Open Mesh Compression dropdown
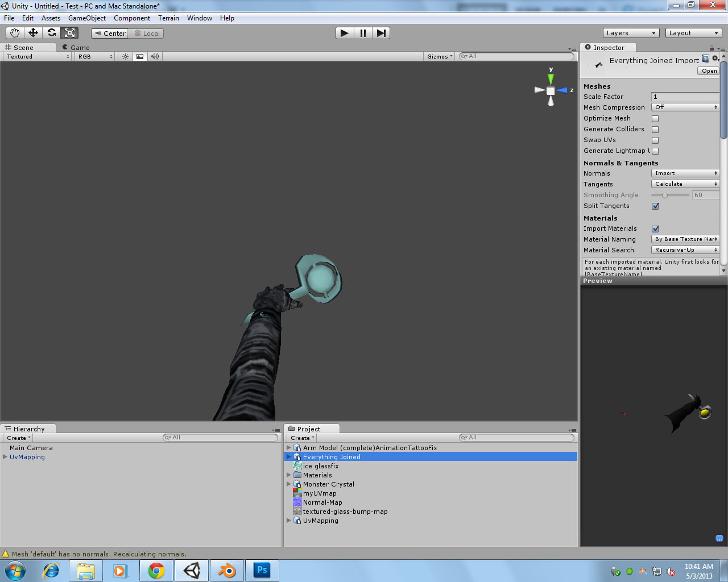Viewport: 728px width, 582px height. [x=685, y=107]
